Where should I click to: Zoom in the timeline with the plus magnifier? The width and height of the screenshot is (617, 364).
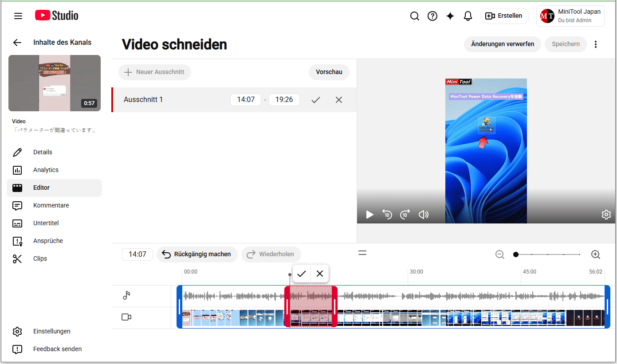click(596, 254)
